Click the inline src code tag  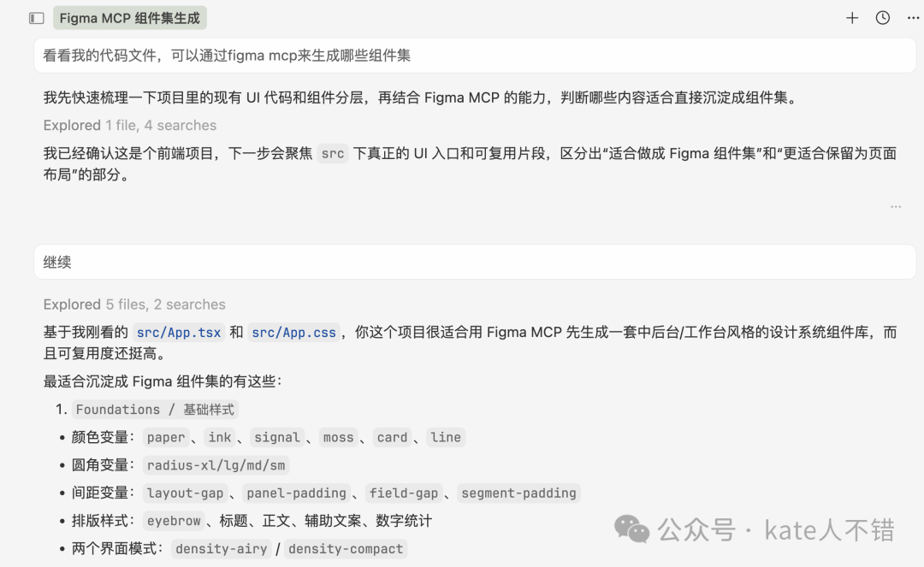click(x=333, y=154)
